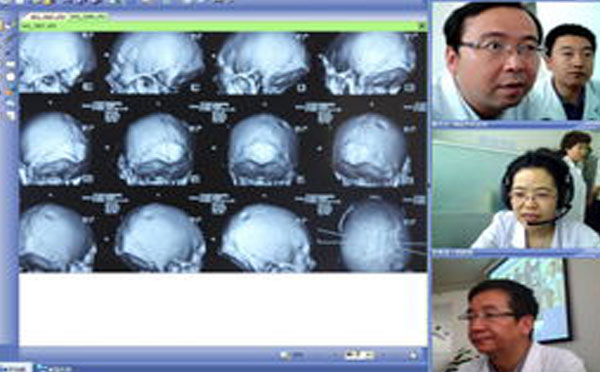Select the top video feed with two doctors
Screen dimensions: 600x372
(516, 61)
